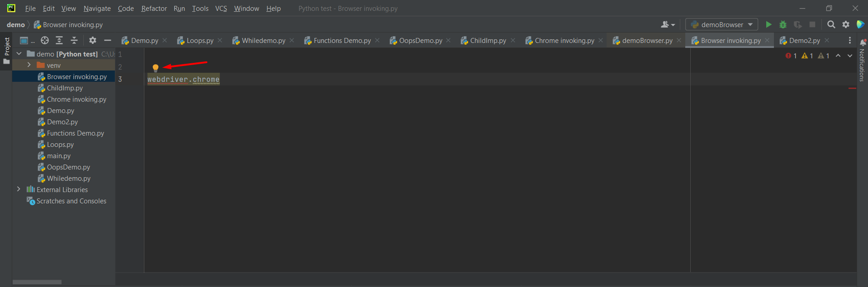Switch to the Chrome invoking.py tab
Screen dimensions: 868x287
pos(564,41)
